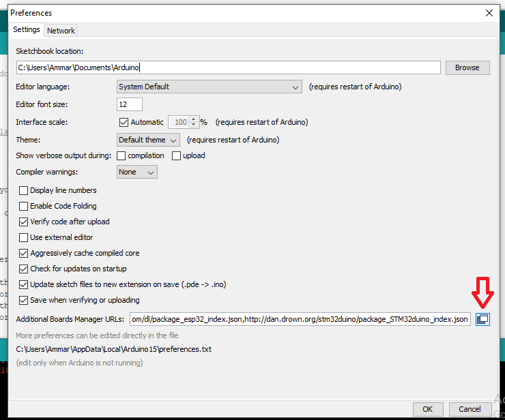Turn on Enable Code Folding
The image size is (505, 420).
(x=24, y=206)
